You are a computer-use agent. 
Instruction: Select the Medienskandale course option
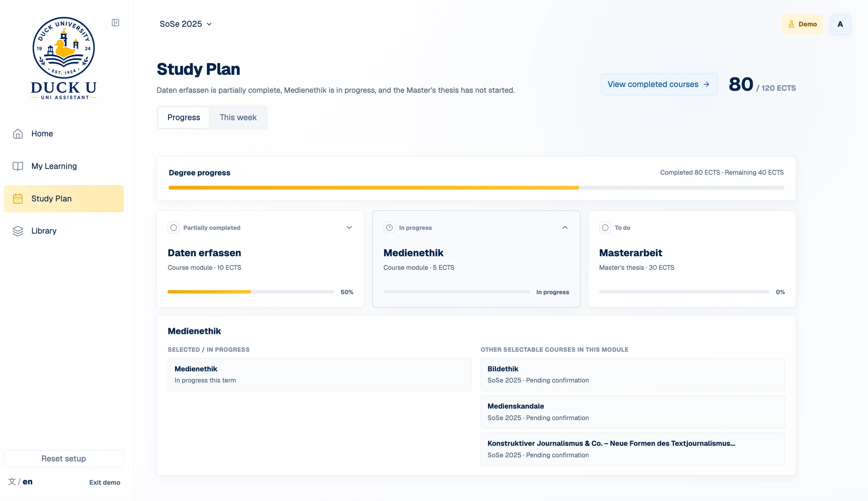pyautogui.click(x=633, y=412)
